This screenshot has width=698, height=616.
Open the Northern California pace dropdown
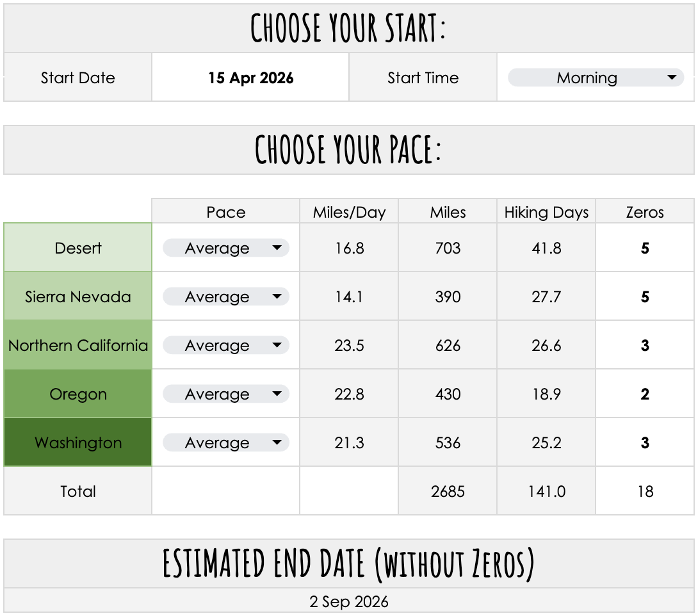click(225, 345)
